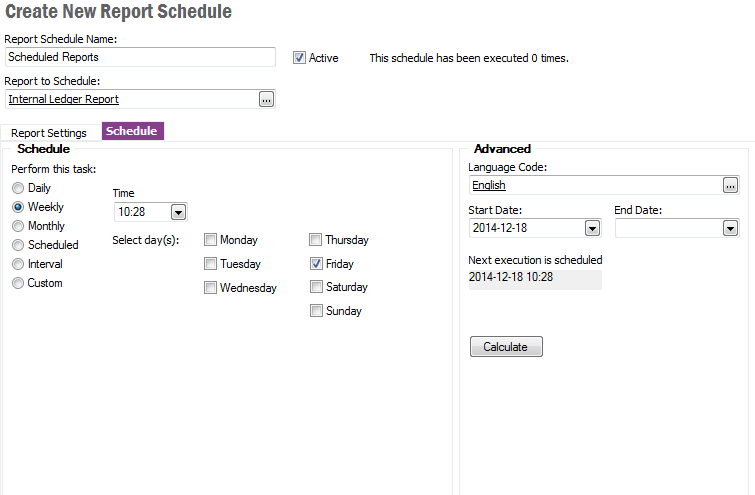Check the Monday checkbox
Viewport: 755px width, 495px height.
[x=211, y=240]
